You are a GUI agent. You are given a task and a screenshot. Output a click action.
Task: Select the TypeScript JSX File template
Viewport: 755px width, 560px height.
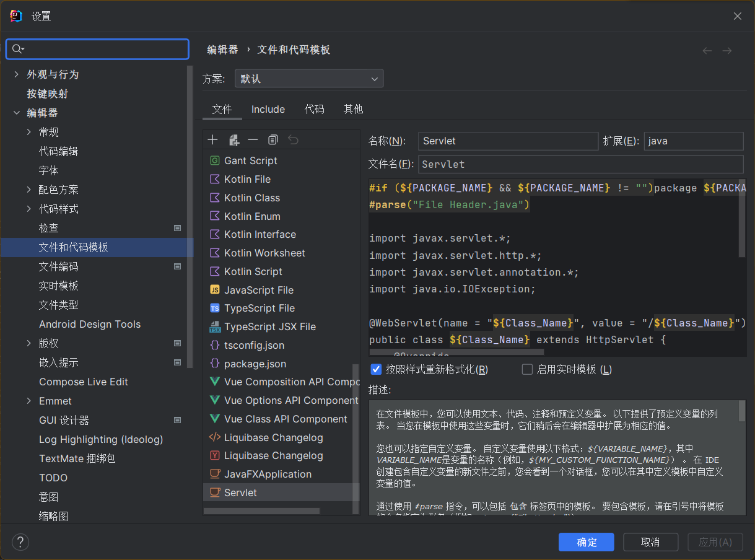click(x=269, y=326)
